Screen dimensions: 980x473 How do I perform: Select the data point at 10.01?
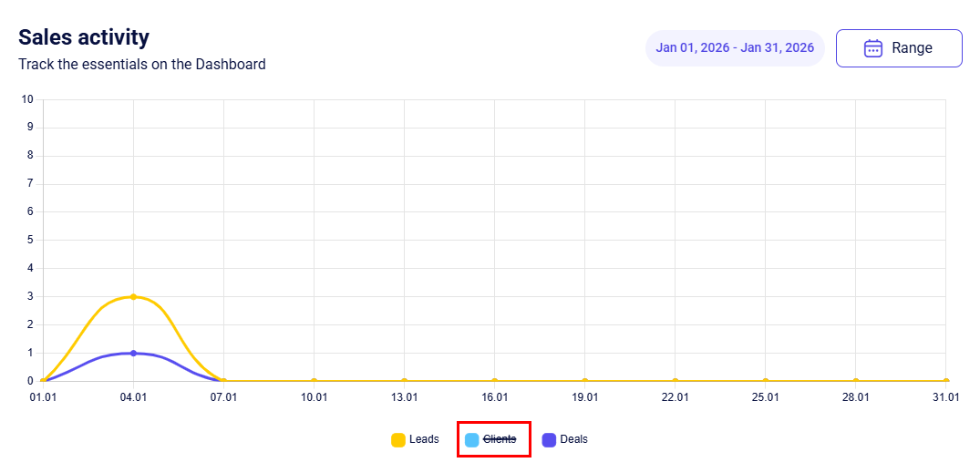[314, 381]
